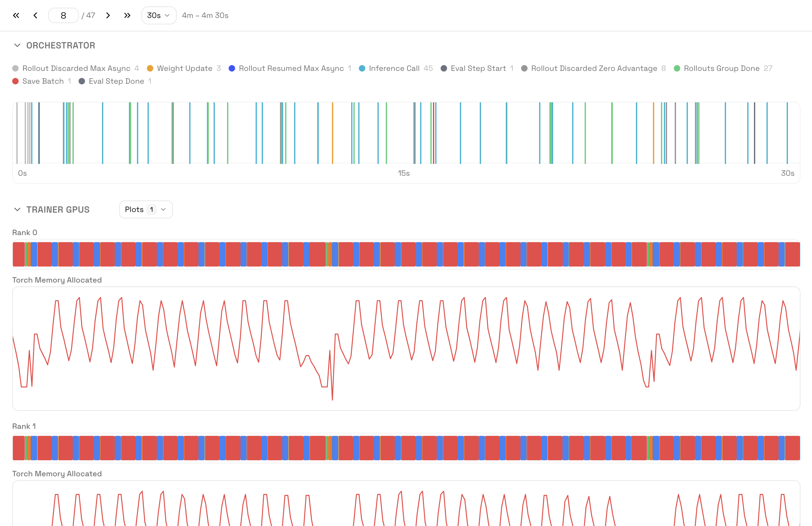Image resolution: width=812 pixels, height=526 pixels.
Task: Jump to first page with double-left arrows
Action: 16,15
